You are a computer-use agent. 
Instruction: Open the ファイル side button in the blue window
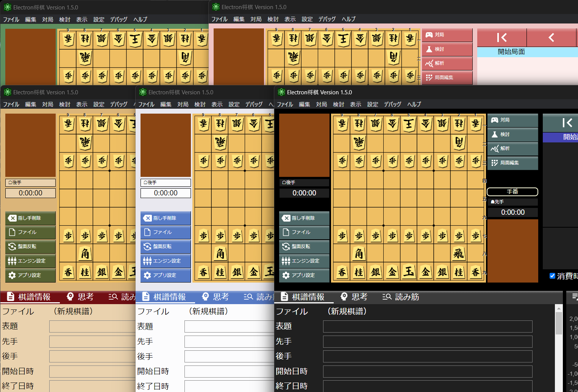[166, 232]
